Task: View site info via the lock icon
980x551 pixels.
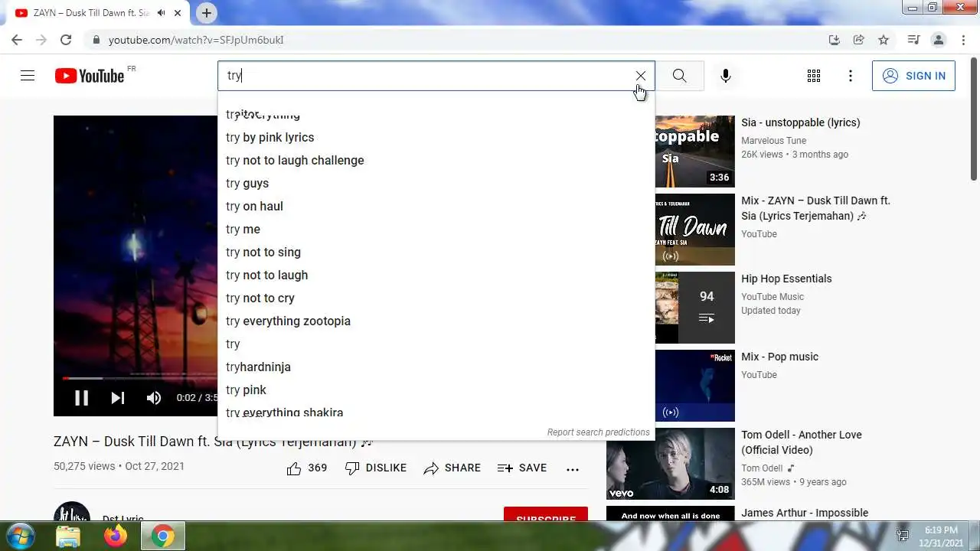Action: pos(96,40)
